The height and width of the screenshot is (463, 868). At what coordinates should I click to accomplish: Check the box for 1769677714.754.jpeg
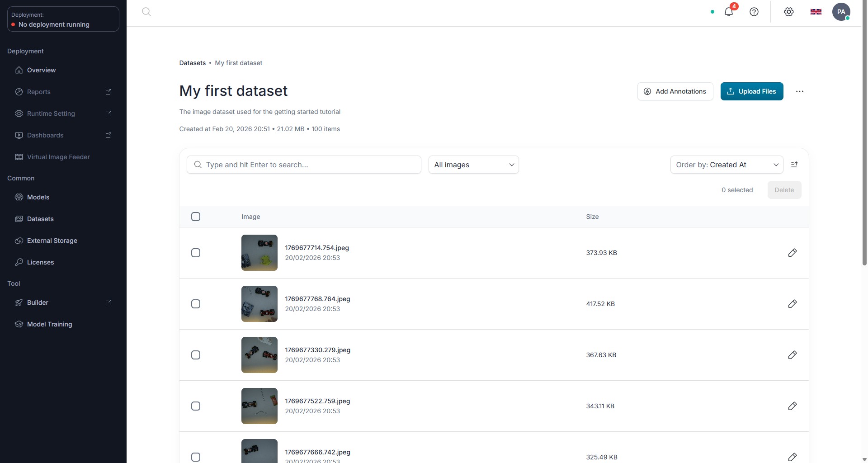(196, 253)
